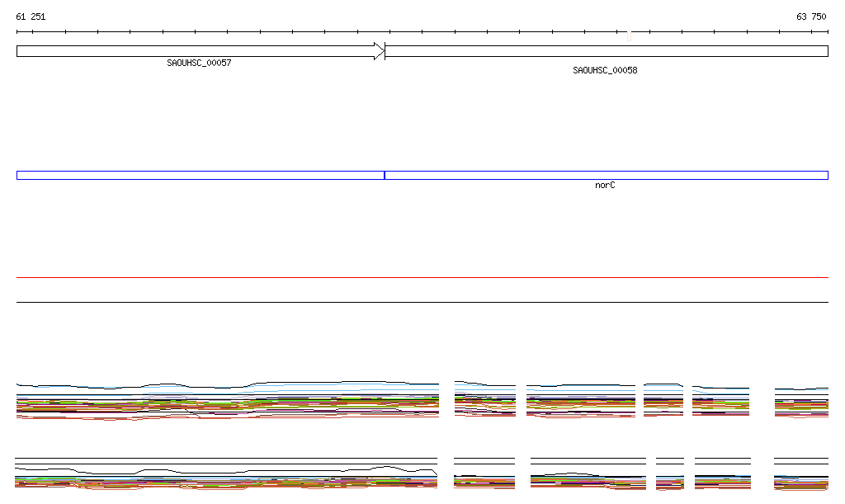Click the start coordinate 61 251
Image resolution: width=845 pixels, height=504 pixels.
tap(31, 16)
